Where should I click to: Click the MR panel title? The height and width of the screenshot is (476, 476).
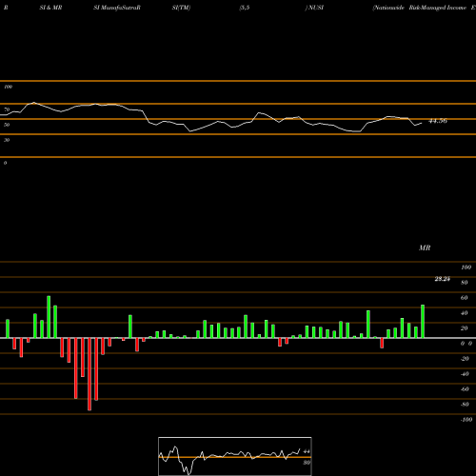pyautogui.click(x=425, y=248)
